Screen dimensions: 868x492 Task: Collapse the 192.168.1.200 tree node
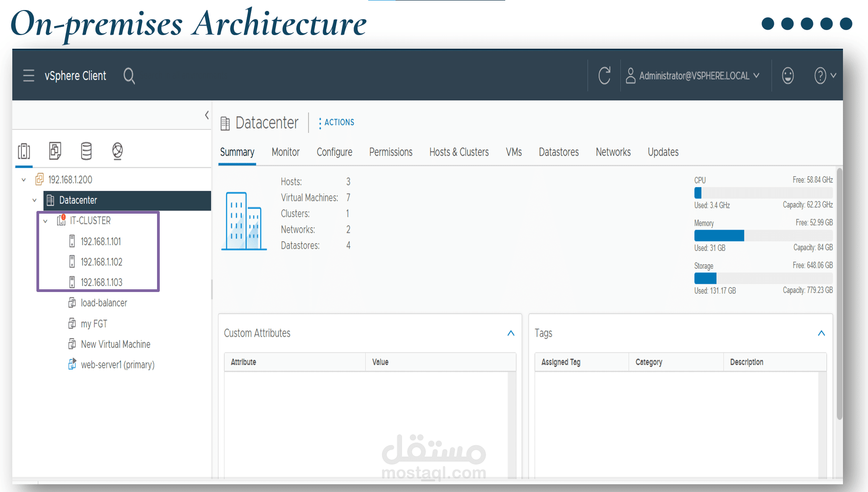24,180
